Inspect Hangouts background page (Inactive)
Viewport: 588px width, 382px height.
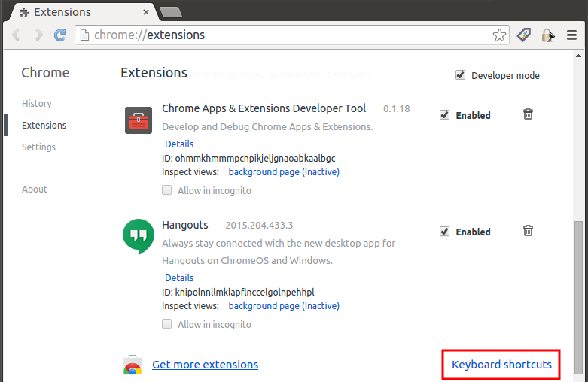tap(284, 305)
